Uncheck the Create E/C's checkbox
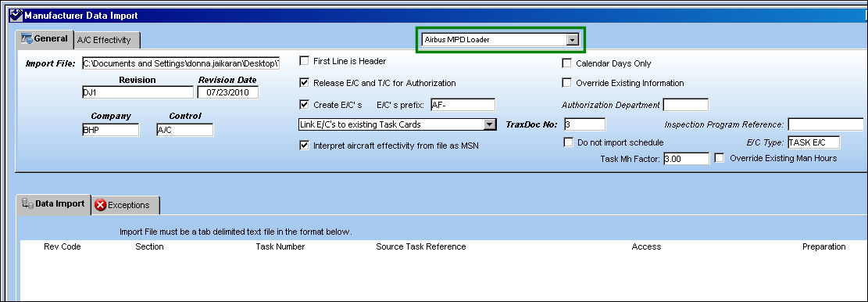Image resolution: width=868 pixels, height=302 pixels. (x=304, y=104)
